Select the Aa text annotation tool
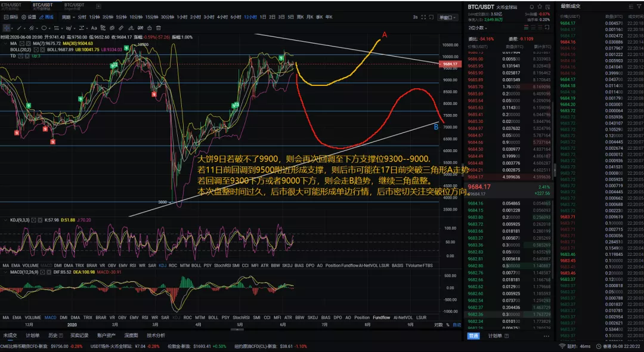The image size is (644, 352). coord(94,28)
